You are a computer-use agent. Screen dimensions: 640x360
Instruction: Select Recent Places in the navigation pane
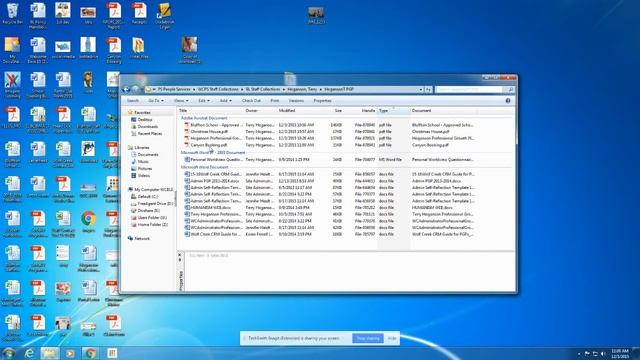point(149,133)
